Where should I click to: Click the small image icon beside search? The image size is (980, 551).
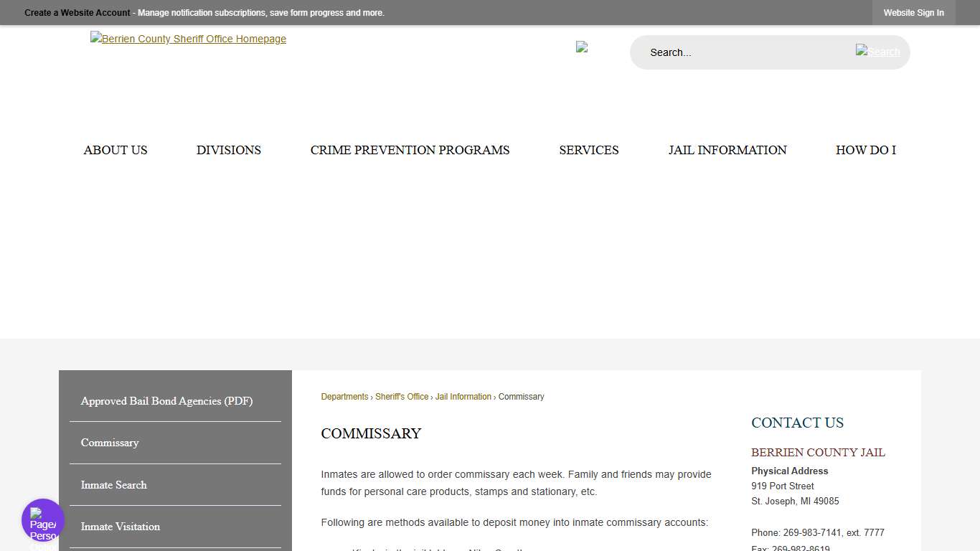[582, 47]
